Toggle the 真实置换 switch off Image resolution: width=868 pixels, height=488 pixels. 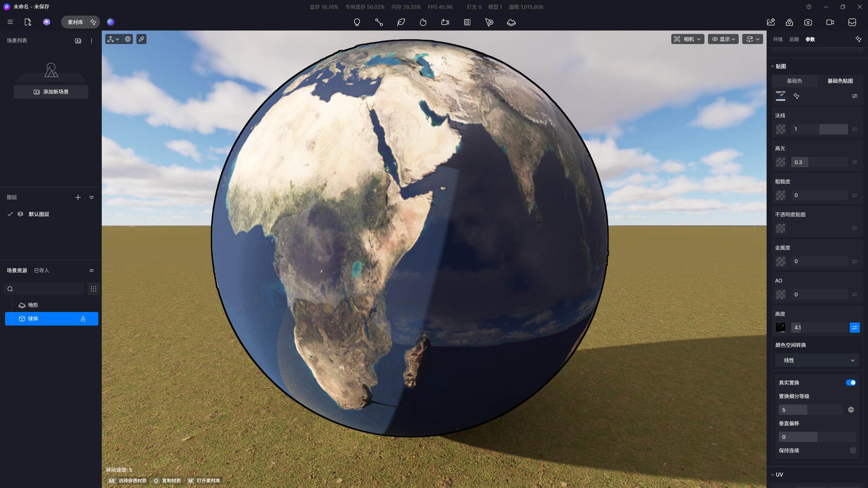click(x=851, y=383)
